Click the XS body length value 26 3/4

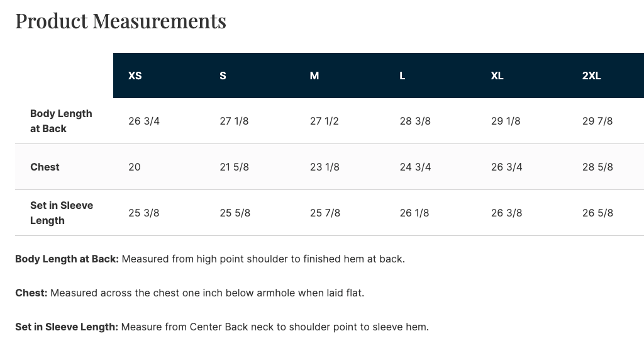(x=144, y=121)
